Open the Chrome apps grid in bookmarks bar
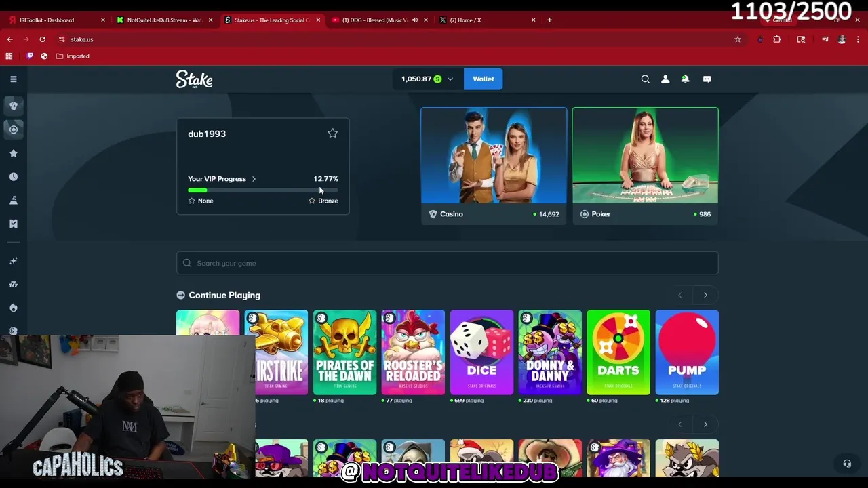 click(x=9, y=56)
